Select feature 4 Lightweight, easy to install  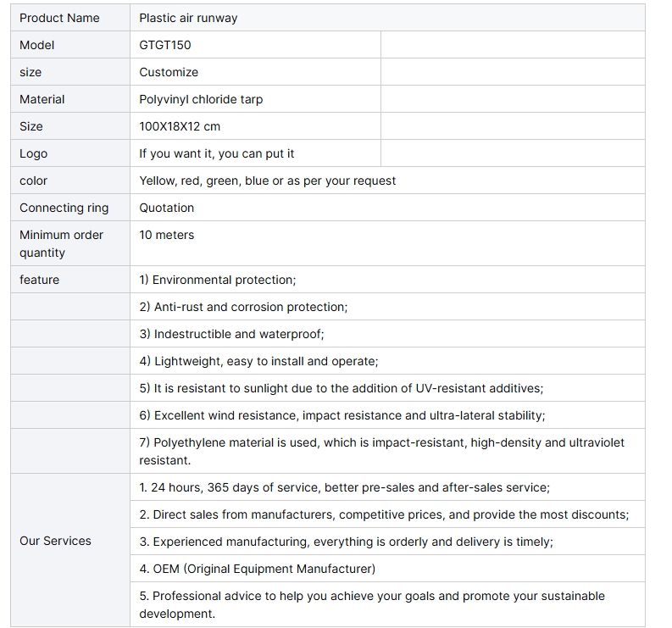coord(258,361)
